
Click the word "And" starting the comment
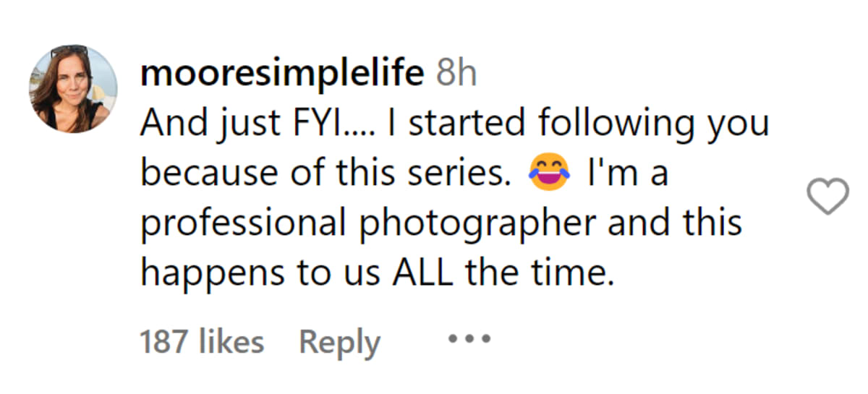(167, 124)
